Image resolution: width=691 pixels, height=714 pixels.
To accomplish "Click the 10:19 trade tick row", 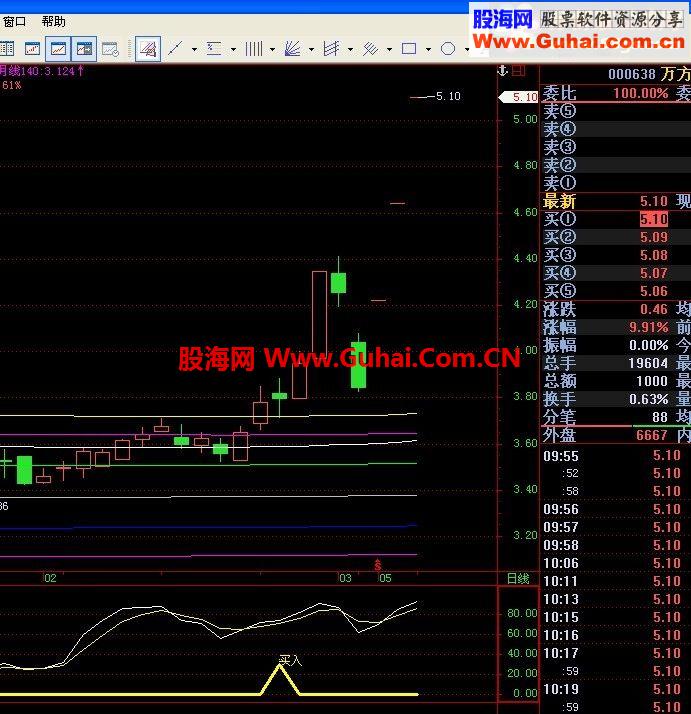I will point(615,689).
